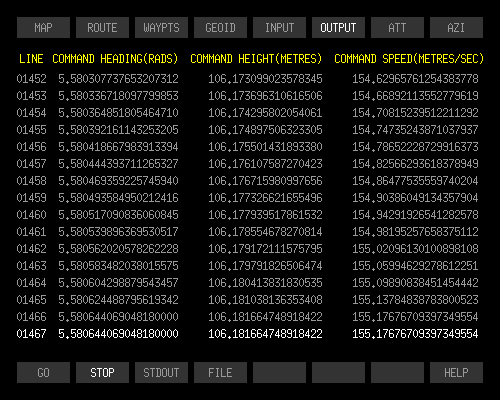500x400 pixels.
Task: Open the HELP button
Action: (456, 372)
